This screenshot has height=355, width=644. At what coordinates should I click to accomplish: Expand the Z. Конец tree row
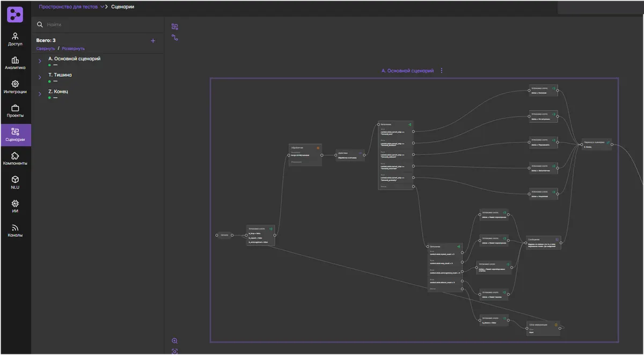40,94
